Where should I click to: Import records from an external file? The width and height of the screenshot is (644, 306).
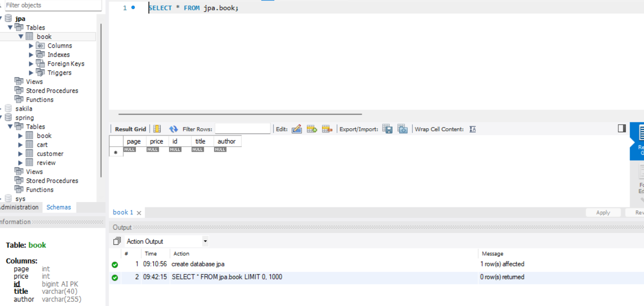(402, 129)
